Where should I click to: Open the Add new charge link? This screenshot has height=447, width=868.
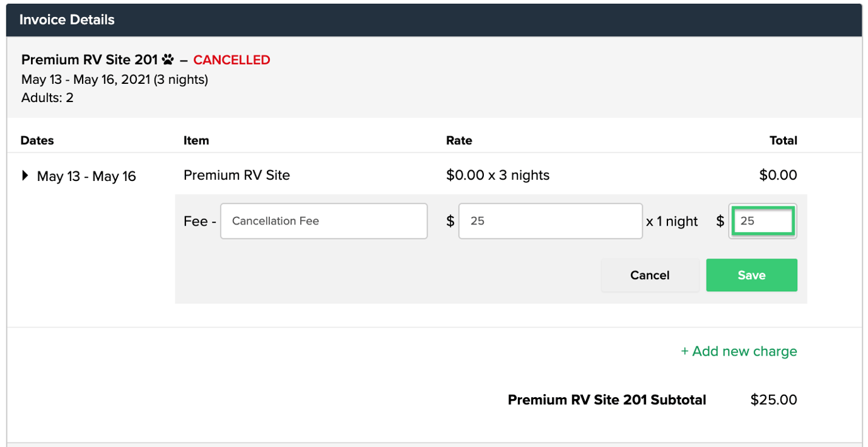[x=739, y=351]
